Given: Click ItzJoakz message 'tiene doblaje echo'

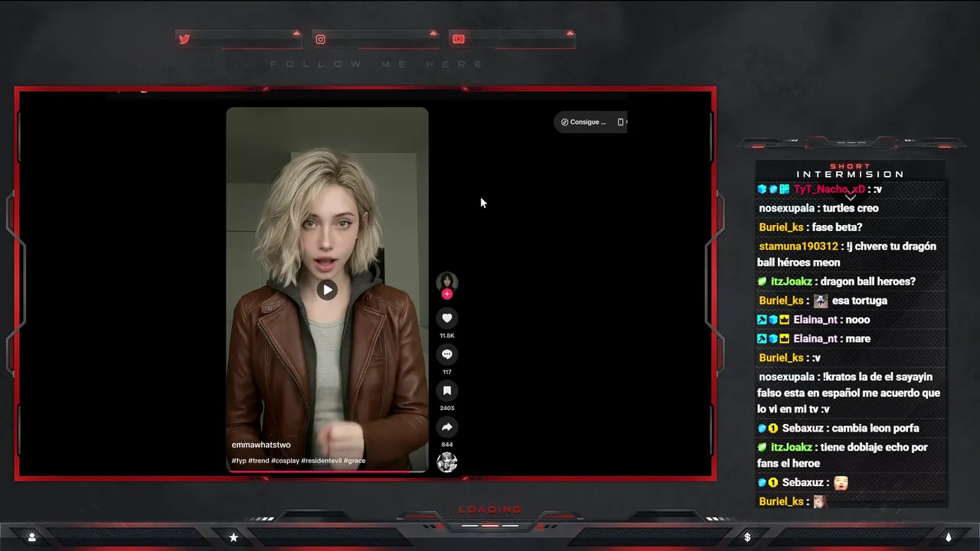Looking at the screenshot, I should click(843, 455).
